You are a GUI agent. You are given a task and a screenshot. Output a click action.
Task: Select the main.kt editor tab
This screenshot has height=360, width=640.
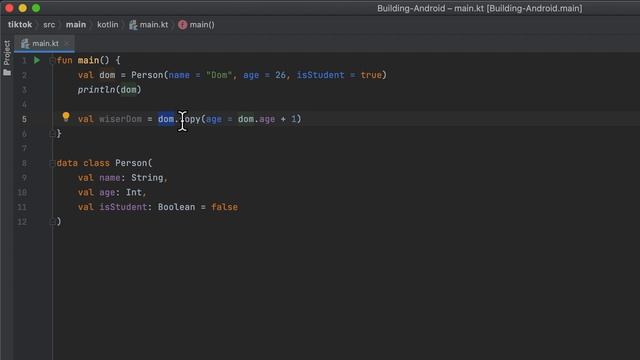(x=44, y=43)
